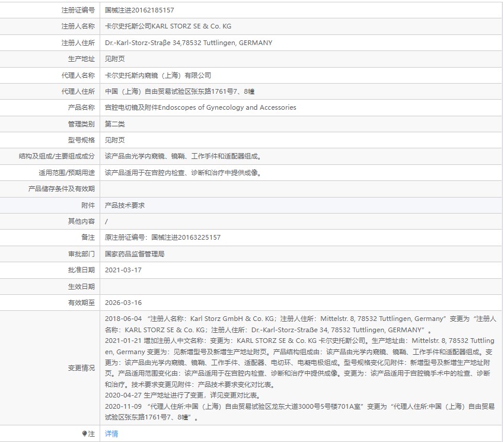Click the 2020-11-09 代理人住所 change entry
This screenshot has width=504, height=442.
point(299,412)
